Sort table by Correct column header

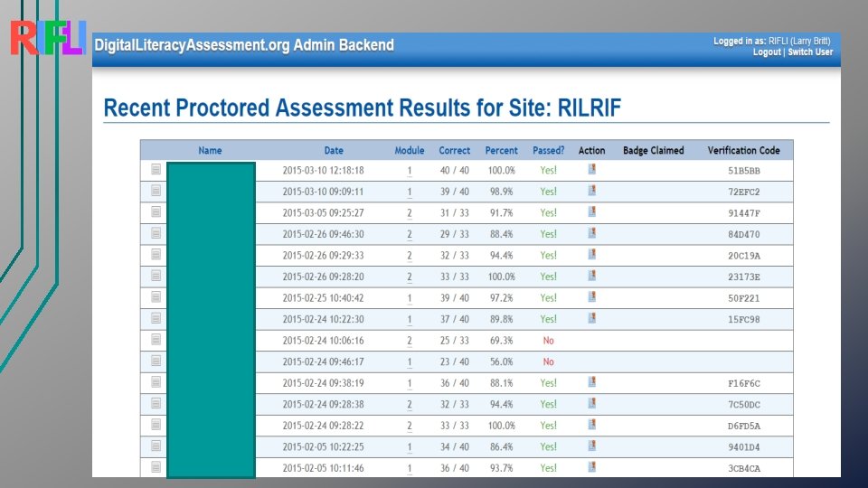click(455, 151)
